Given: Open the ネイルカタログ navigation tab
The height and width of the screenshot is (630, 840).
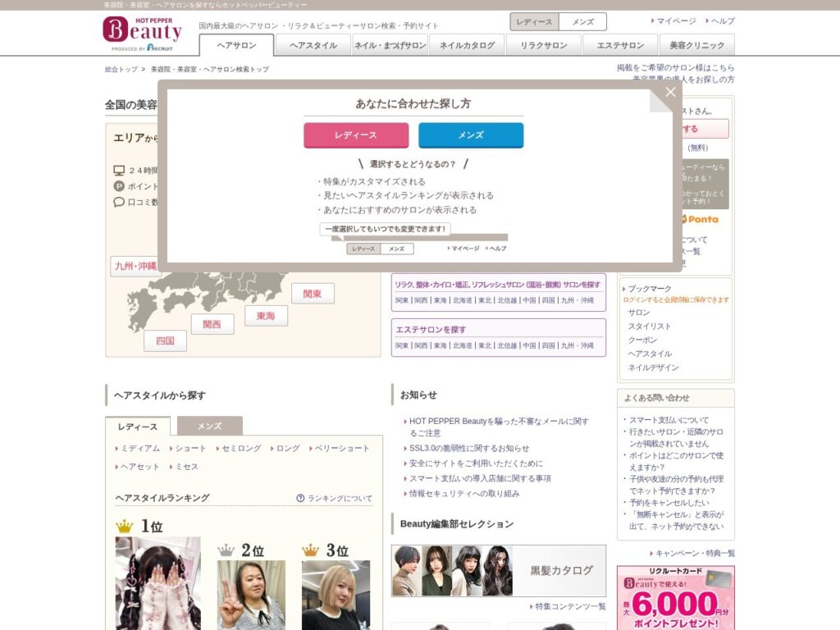Looking at the screenshot, I should [x=467, y=46].
